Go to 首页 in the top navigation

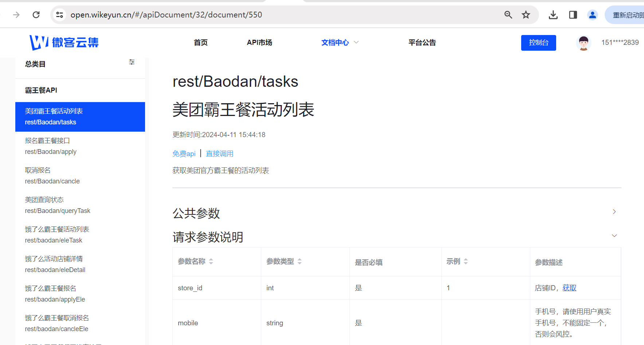click(x=201, y=43)
